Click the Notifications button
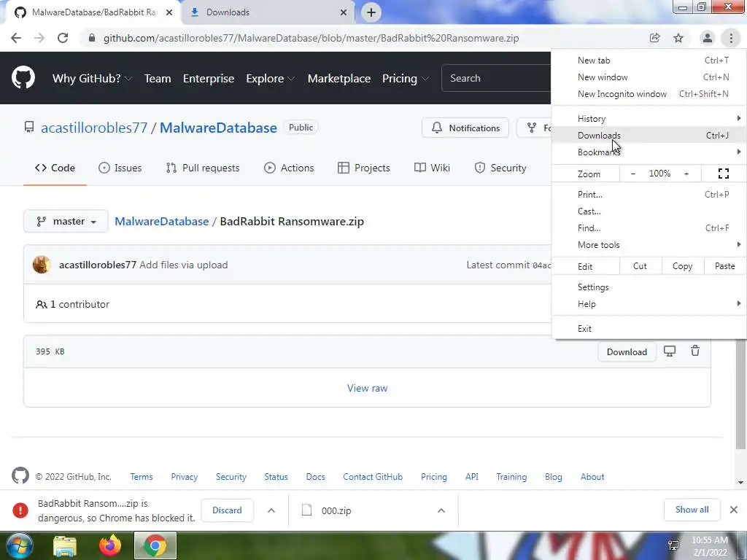Image resolution: width=747 pixels, height=560 pixels. coord(465,128)
